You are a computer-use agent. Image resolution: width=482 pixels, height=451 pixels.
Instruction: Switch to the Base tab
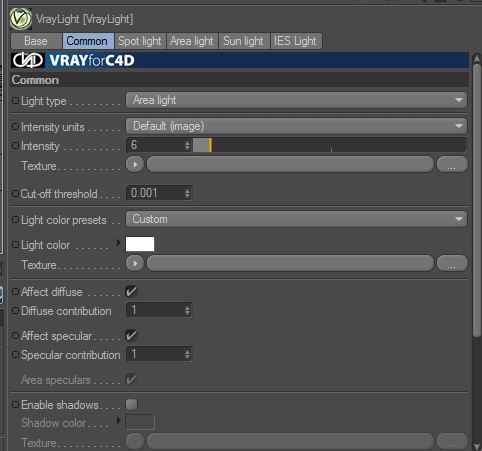(36, 41)
